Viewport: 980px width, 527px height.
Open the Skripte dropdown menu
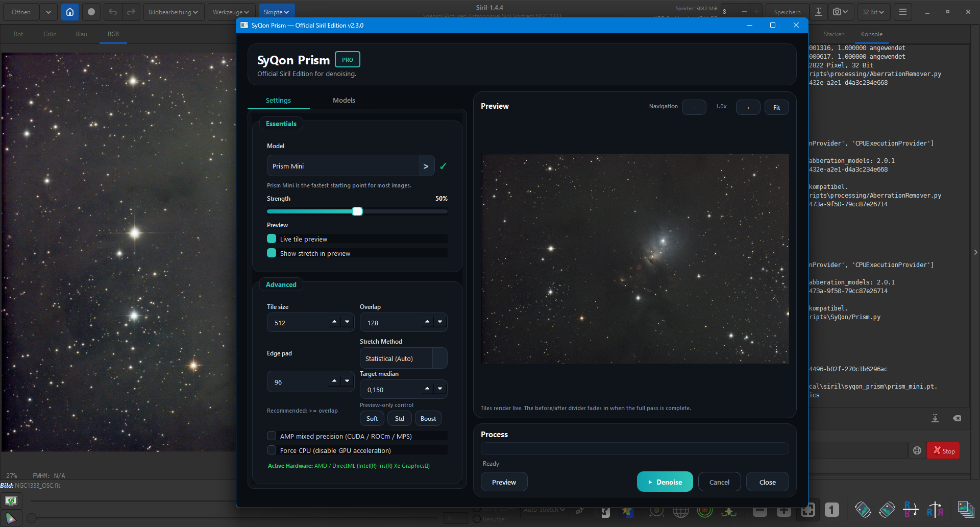click(276, 12)
